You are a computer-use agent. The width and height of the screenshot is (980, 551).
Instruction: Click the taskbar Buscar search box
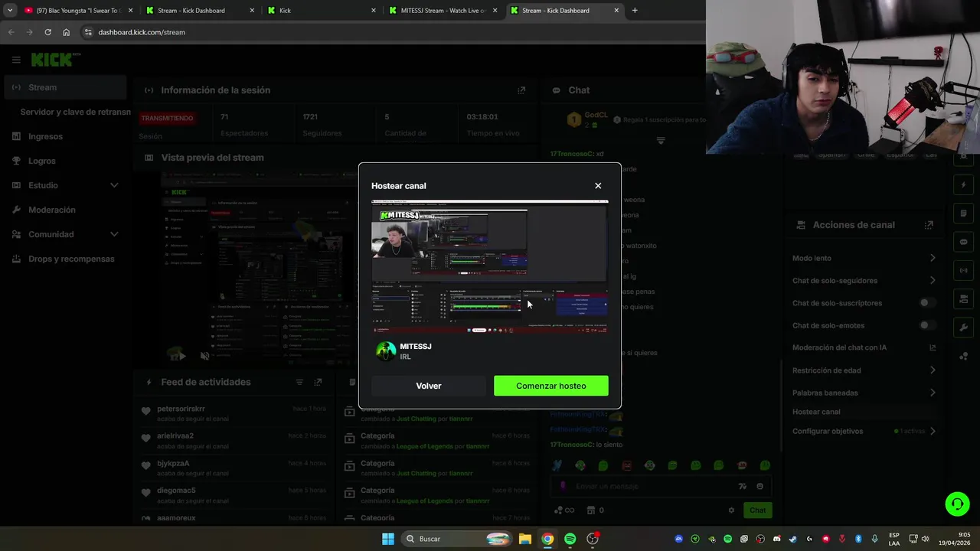[457, 539]
